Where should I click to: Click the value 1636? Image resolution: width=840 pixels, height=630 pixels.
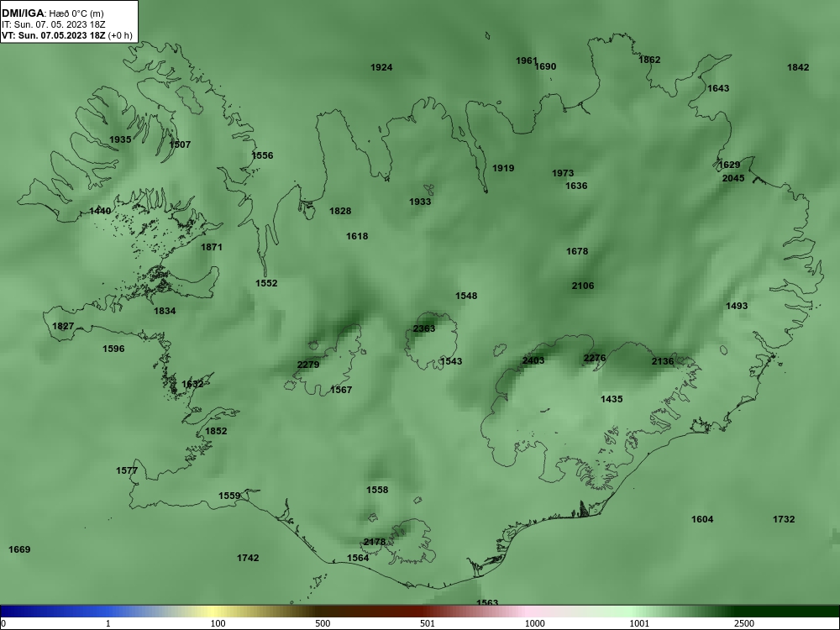576,186
